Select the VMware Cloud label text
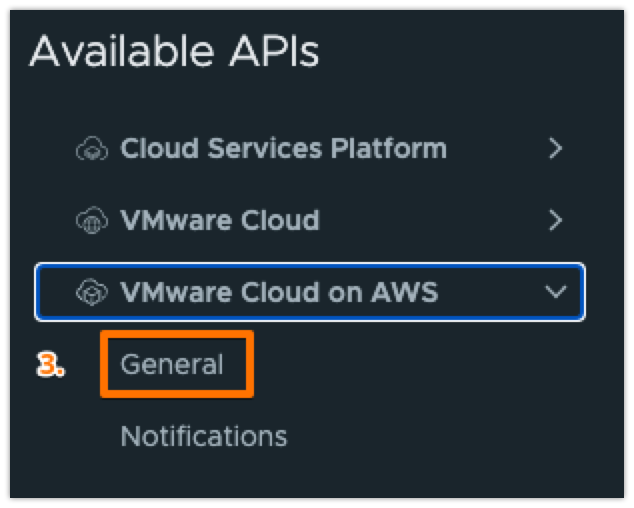Screen dimensions: 634x508 pyautogui.click(x=220, y=220)
